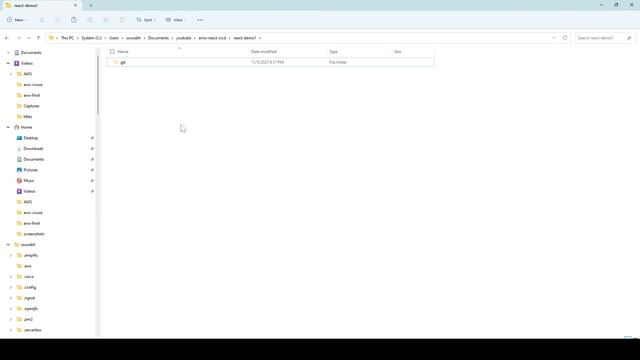Go up one folder level
640x360 pixels.
click(38, 38)
